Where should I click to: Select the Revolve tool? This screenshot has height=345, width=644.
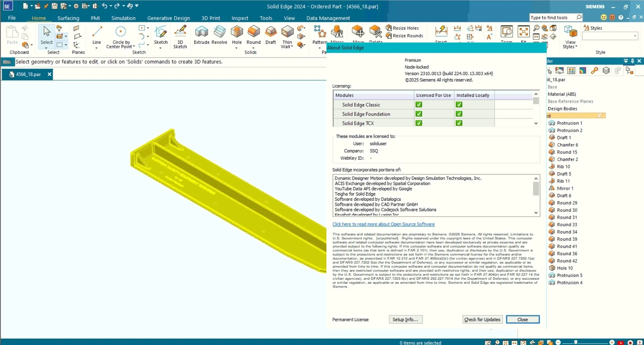click(x=219, y=35)
